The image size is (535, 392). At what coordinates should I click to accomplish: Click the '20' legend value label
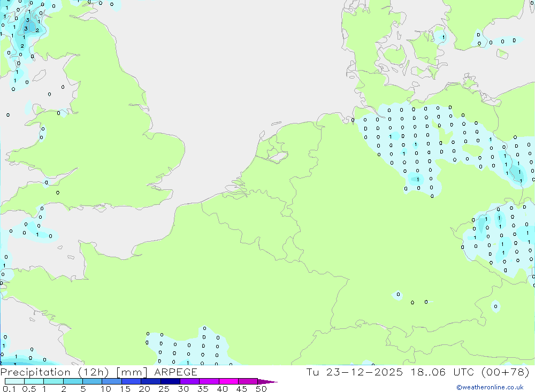(x=144, y=389)
